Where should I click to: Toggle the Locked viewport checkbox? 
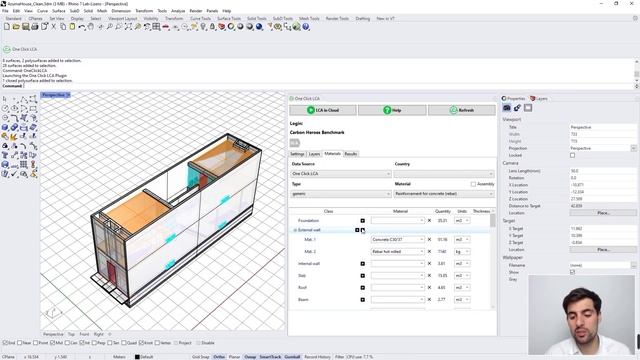[572, 156]
